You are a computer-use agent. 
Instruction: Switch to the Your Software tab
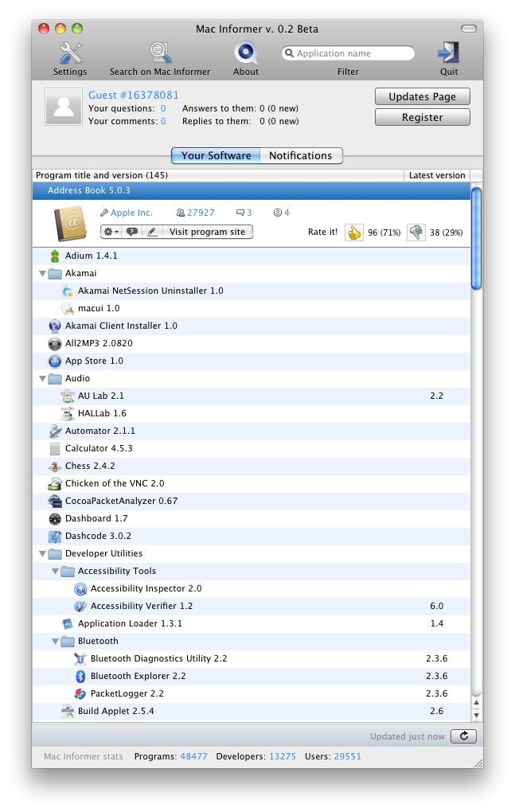pos(216,155)
